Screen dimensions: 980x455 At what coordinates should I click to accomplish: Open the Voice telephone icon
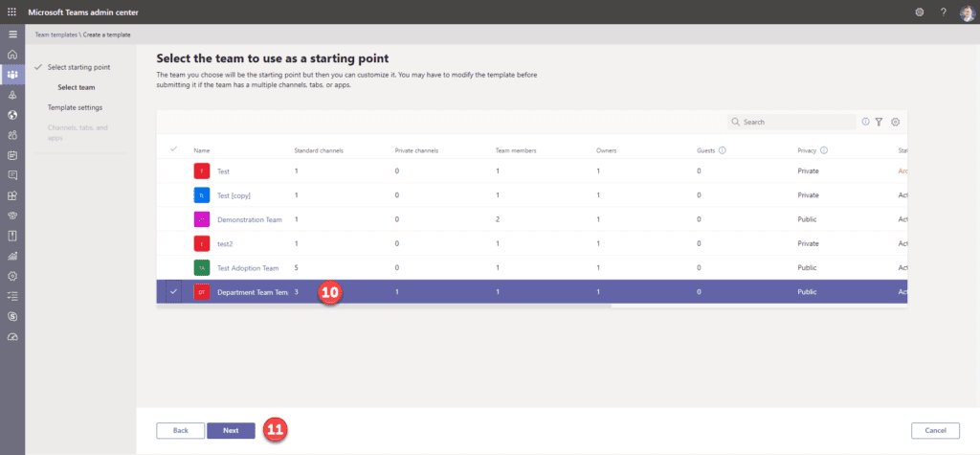[12, 216]
